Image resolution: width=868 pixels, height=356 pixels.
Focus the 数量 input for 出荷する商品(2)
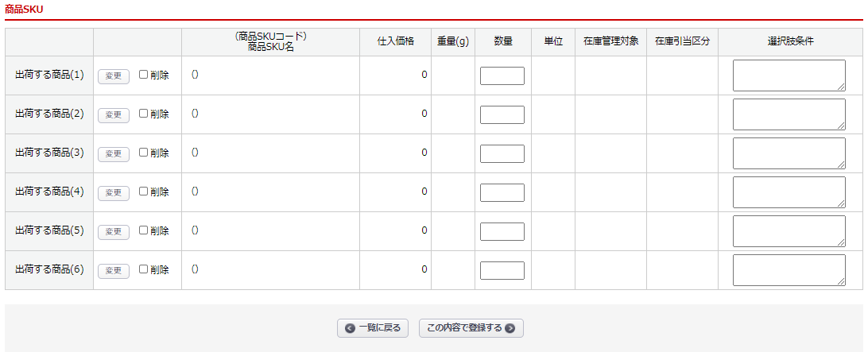[502, 114]
